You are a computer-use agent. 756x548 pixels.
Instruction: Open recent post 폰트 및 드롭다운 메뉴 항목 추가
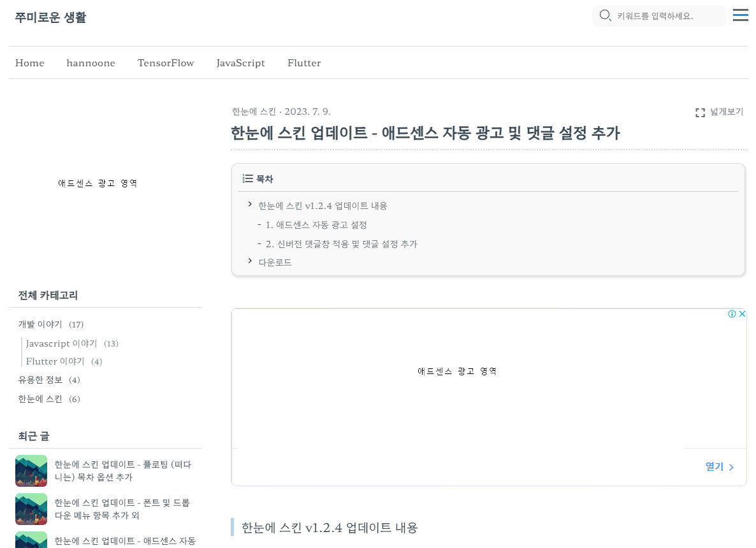tap(122, 509)
